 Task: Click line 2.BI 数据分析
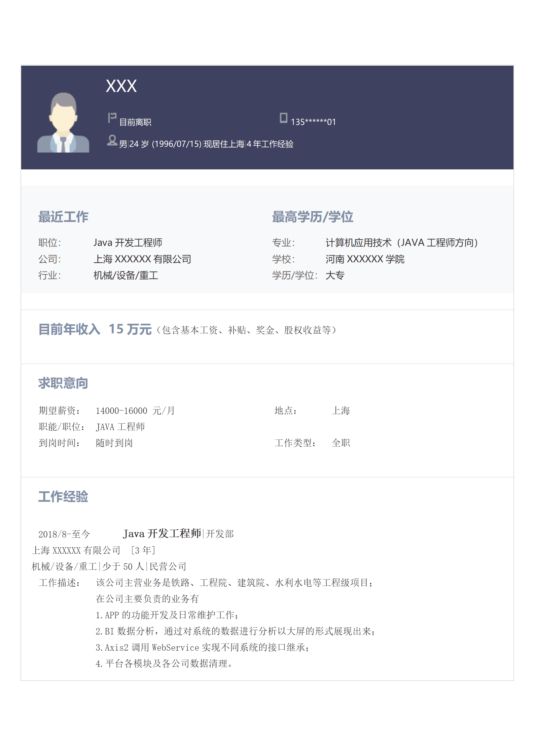tap(235, 631)
